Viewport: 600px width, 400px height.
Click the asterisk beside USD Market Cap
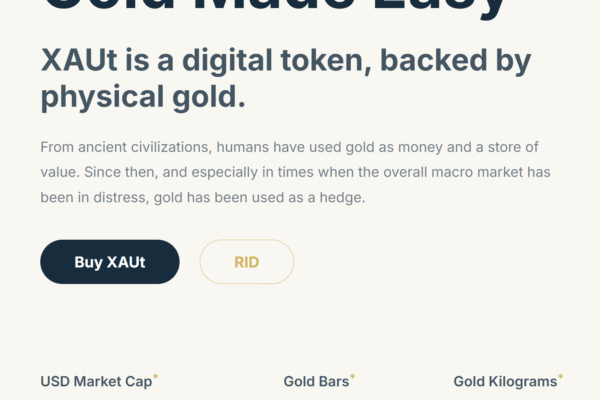tap(155, 377)
